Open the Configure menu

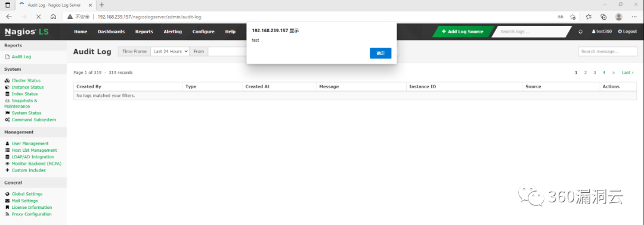203,32
